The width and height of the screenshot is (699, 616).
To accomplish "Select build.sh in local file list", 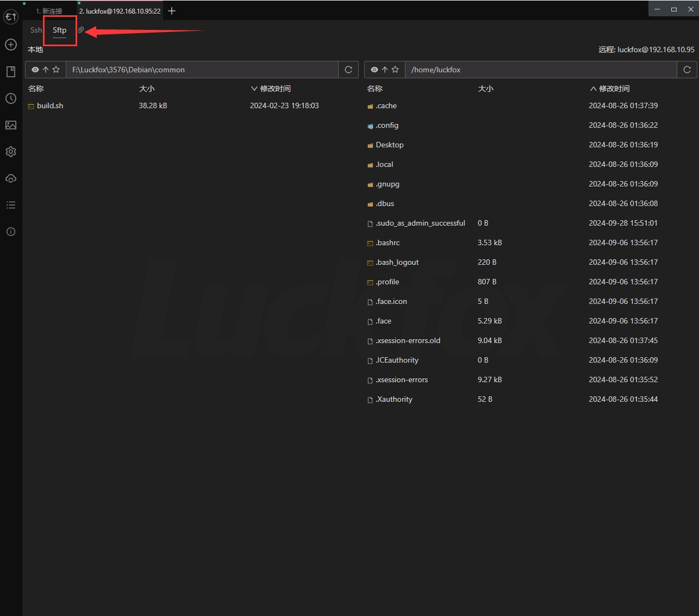I will click(50, 106).
